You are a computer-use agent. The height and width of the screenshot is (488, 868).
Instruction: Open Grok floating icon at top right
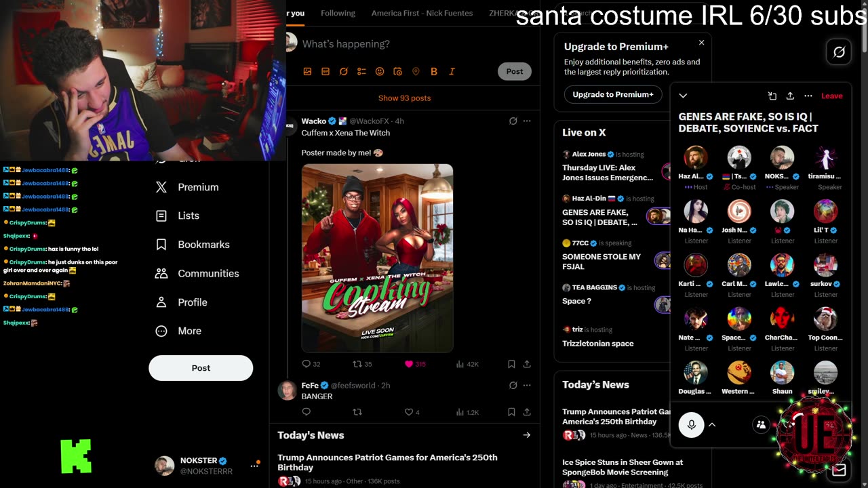[839, 52]
